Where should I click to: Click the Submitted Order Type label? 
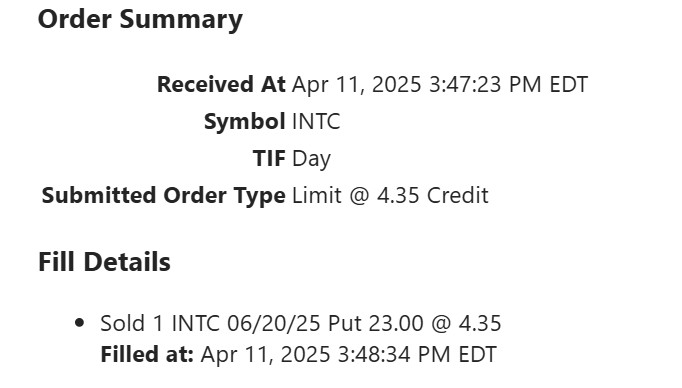point(164,195)
